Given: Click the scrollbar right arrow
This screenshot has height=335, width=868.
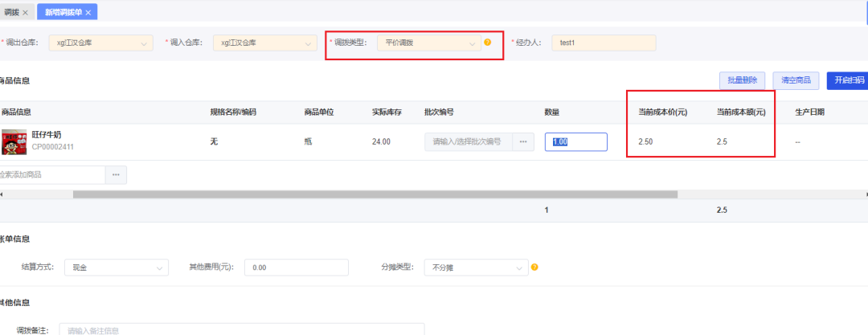Looking at the screenshot, I should pyautogui.click(x=865, y=194).
